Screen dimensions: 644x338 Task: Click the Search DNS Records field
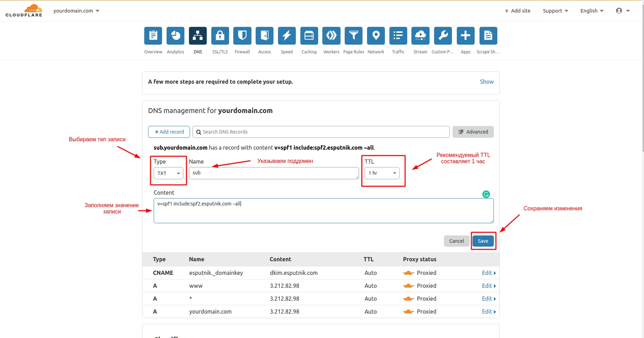click(x=321, y=132)
